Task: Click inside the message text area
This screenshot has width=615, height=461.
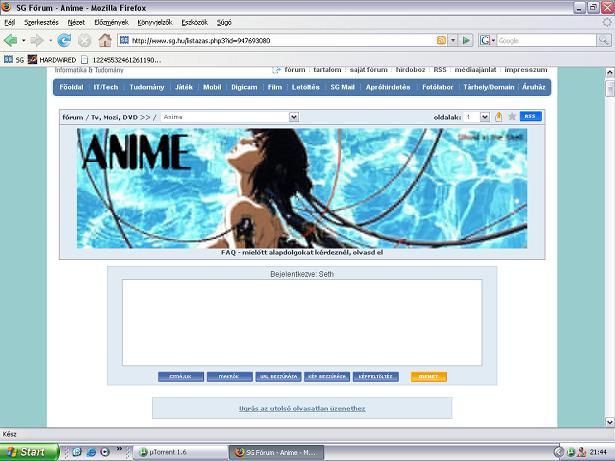Action: (302, 322)
